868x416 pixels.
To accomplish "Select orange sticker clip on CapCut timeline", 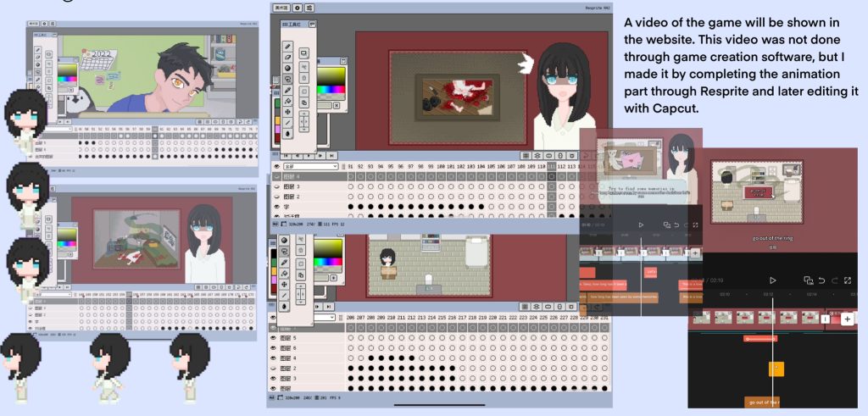I will [776, 368].
